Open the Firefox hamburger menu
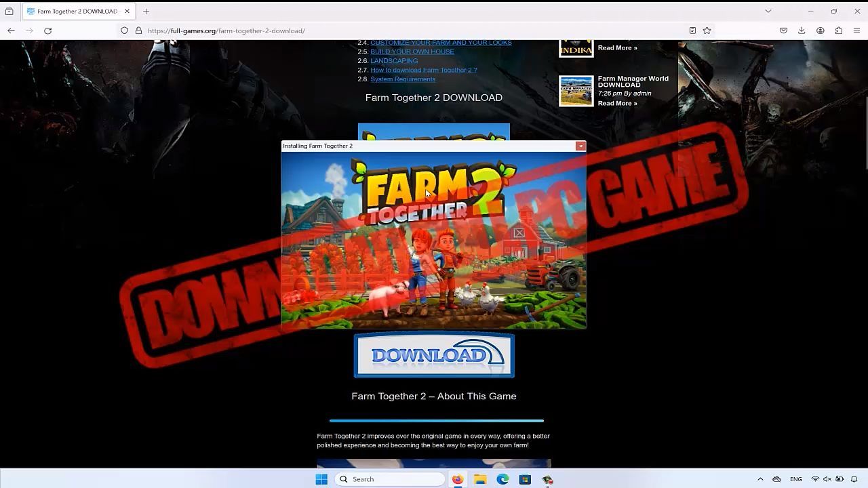Viewport: 868px width, 488px height. pos(857,30)
